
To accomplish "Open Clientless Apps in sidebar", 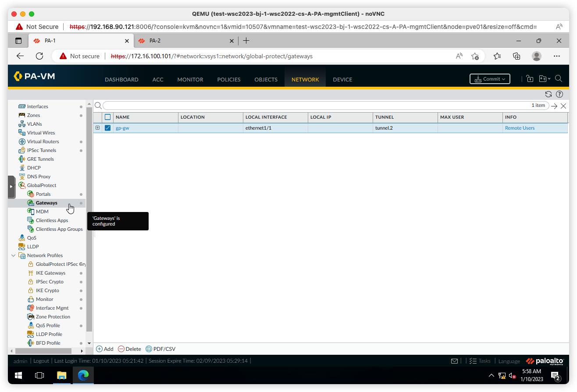I will (x=52, y=220).
